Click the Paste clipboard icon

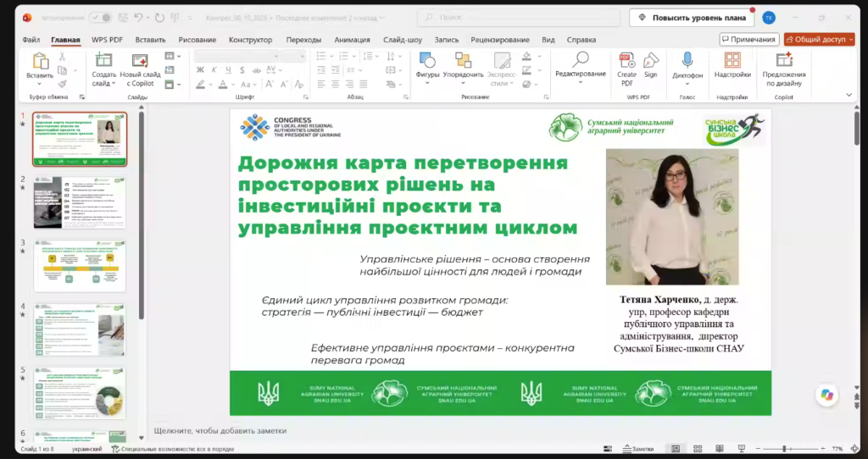40,61
